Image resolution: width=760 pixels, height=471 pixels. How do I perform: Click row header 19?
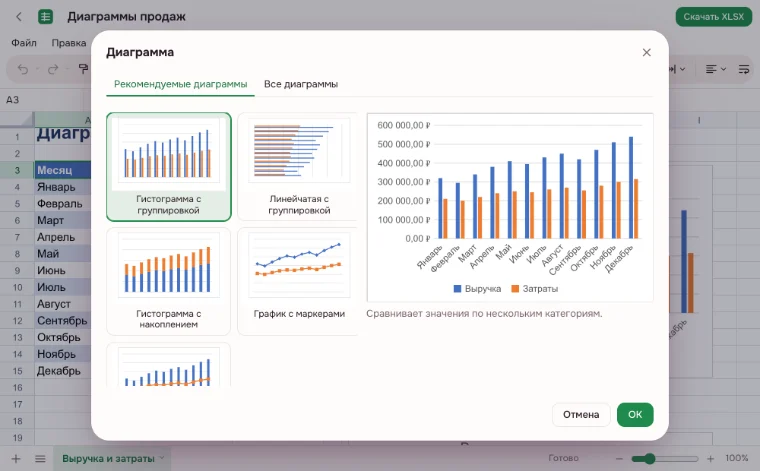pos(17,438)
